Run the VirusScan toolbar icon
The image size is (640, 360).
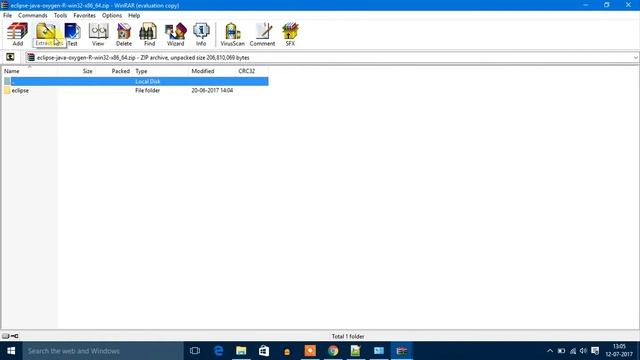point(232,34)
